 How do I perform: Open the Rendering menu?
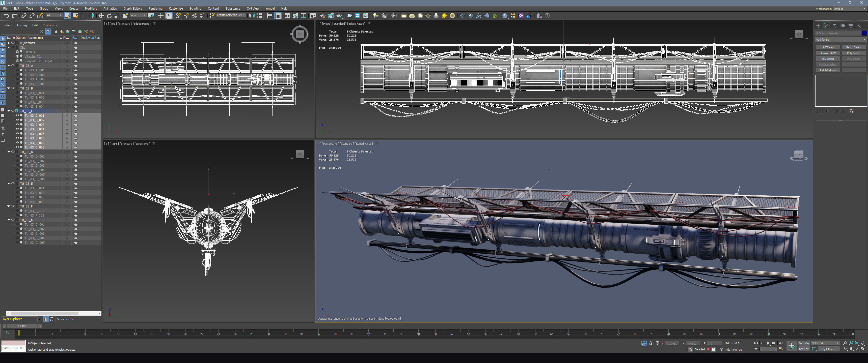point(155,8)
